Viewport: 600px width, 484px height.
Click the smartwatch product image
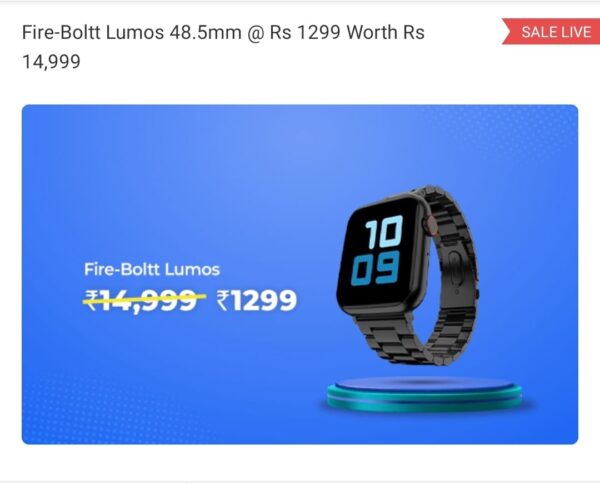[407, 275]
